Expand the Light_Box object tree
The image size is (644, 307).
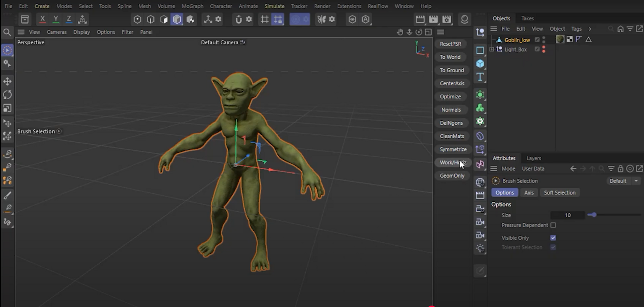[492, 49]
